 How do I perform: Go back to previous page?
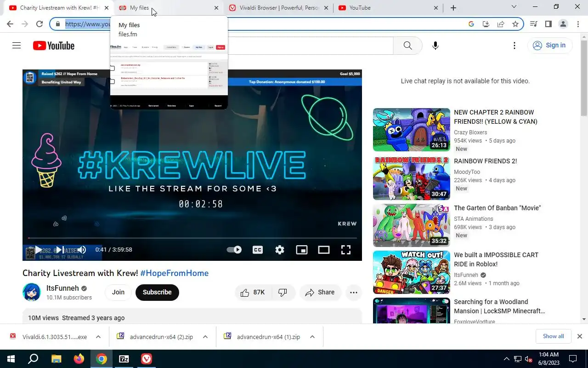tap(10, 24)
